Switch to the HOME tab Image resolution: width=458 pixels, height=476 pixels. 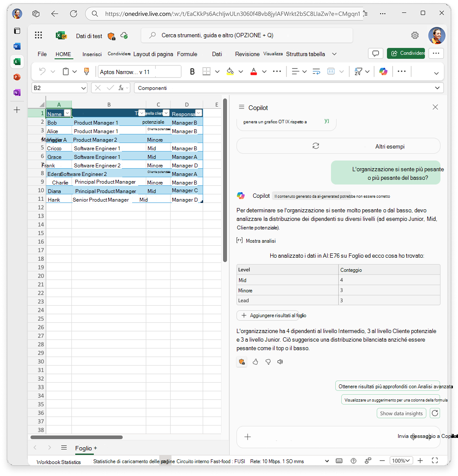(63, 54)
